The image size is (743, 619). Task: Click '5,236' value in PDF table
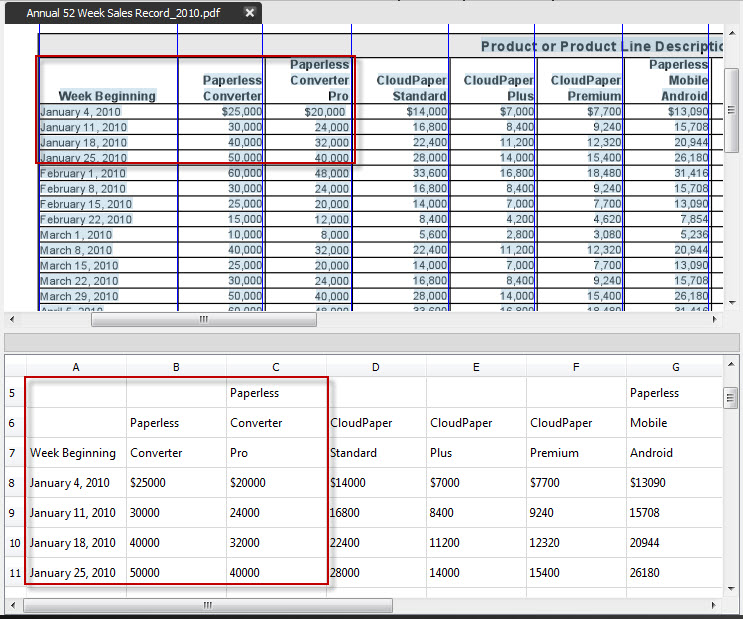pos(695,235)
